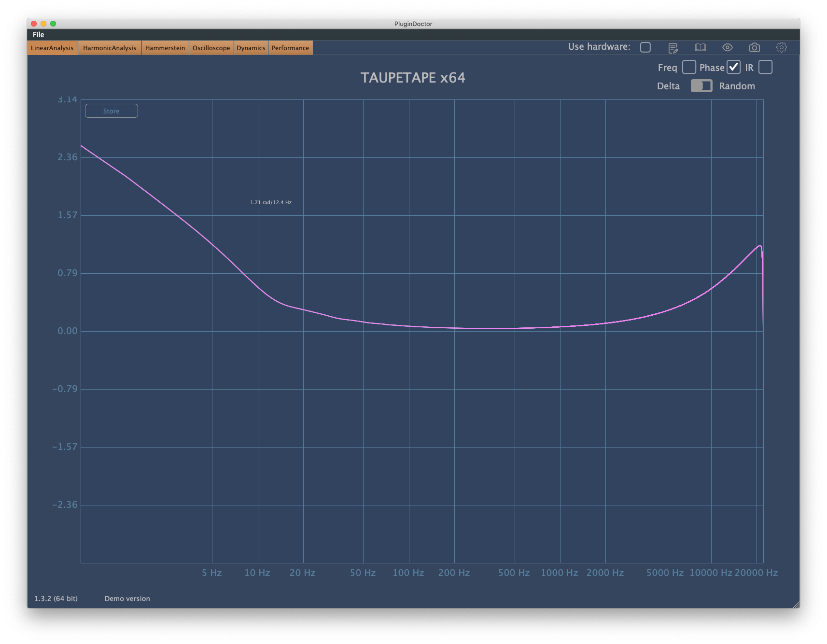Open the File menu
827x644 pixels.
[39, 35]
